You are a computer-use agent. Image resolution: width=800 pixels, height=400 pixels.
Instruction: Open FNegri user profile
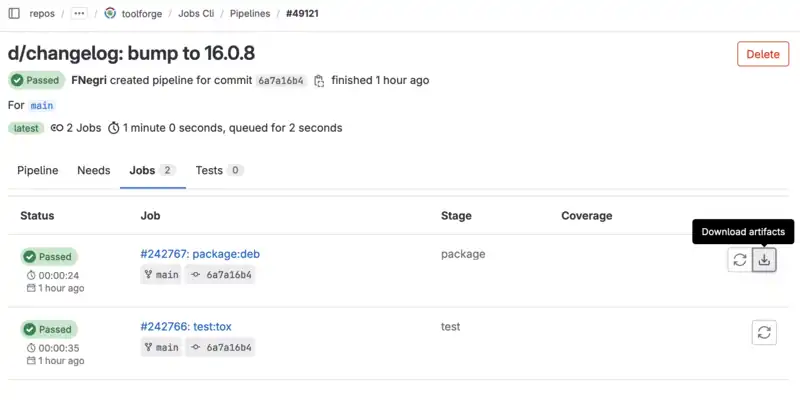pyautogui.click(x=89, y=81)
